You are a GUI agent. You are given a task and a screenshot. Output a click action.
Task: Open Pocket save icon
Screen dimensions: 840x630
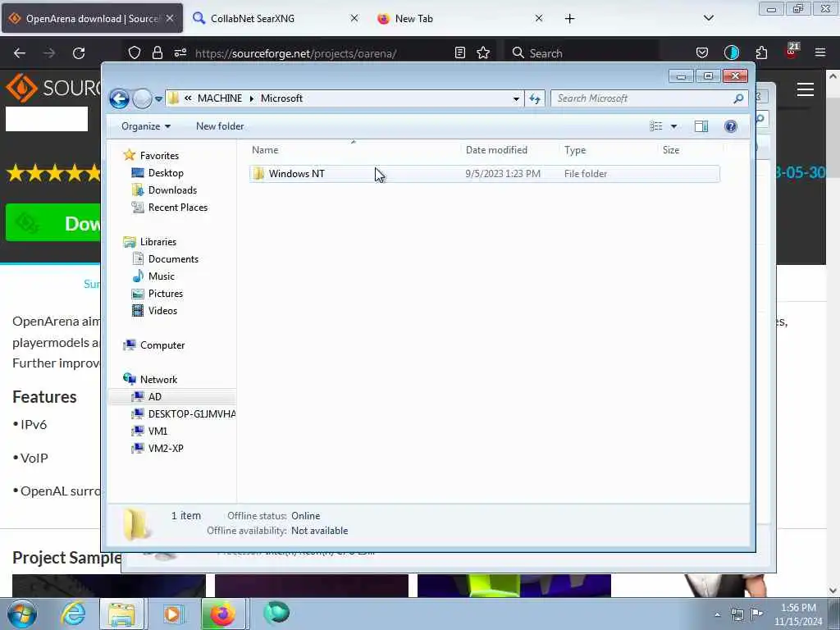[702, 53]
